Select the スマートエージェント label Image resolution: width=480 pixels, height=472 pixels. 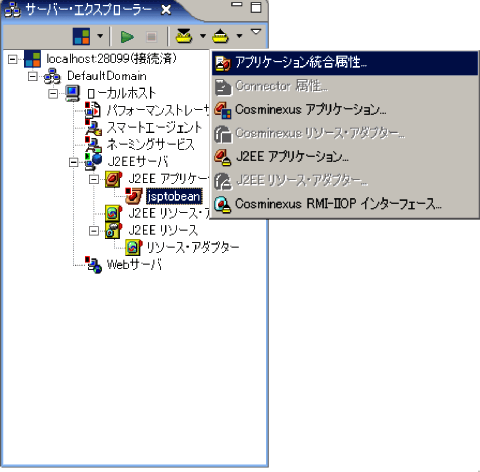(154, 128)
